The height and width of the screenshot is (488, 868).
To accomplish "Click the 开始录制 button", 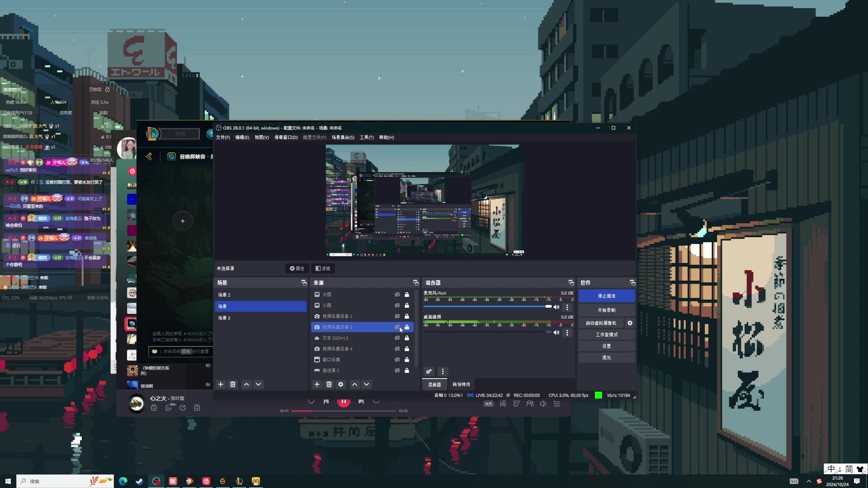I will point(607,310).
